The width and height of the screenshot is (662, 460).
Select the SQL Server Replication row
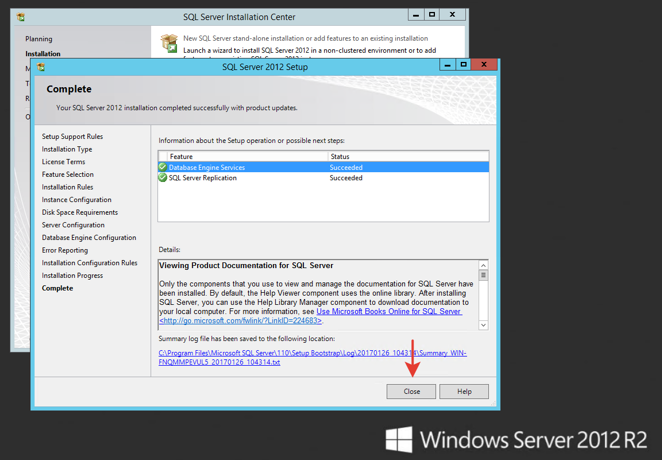point(323,178)
